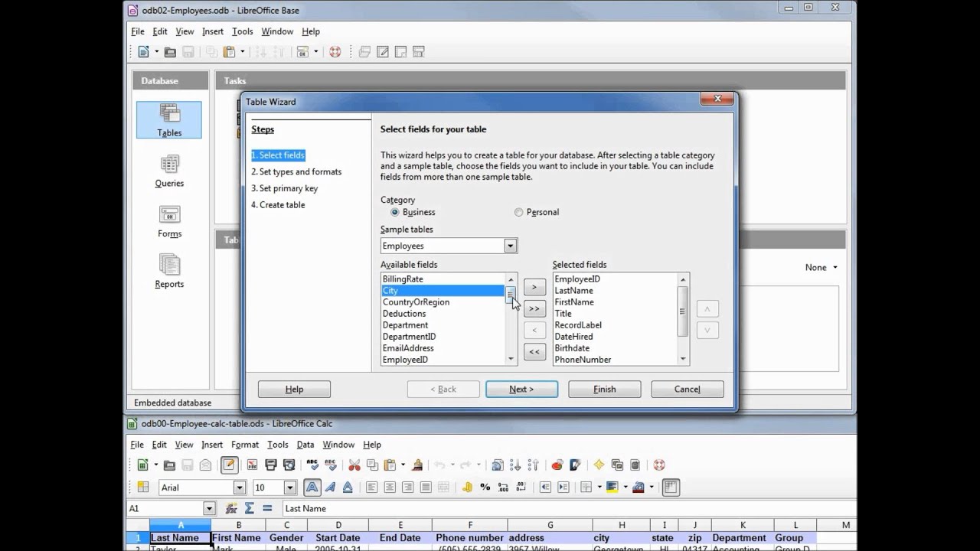Viewport: 980px width, 551px height.
Task: Open Paste dropdown arrow in Base toolbar
Action: 242,52
